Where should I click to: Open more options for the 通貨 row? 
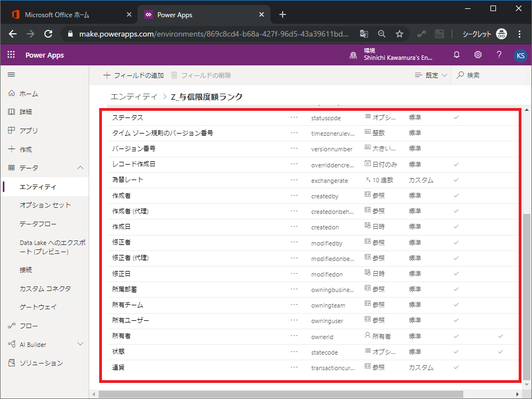(x=294, y=367)
